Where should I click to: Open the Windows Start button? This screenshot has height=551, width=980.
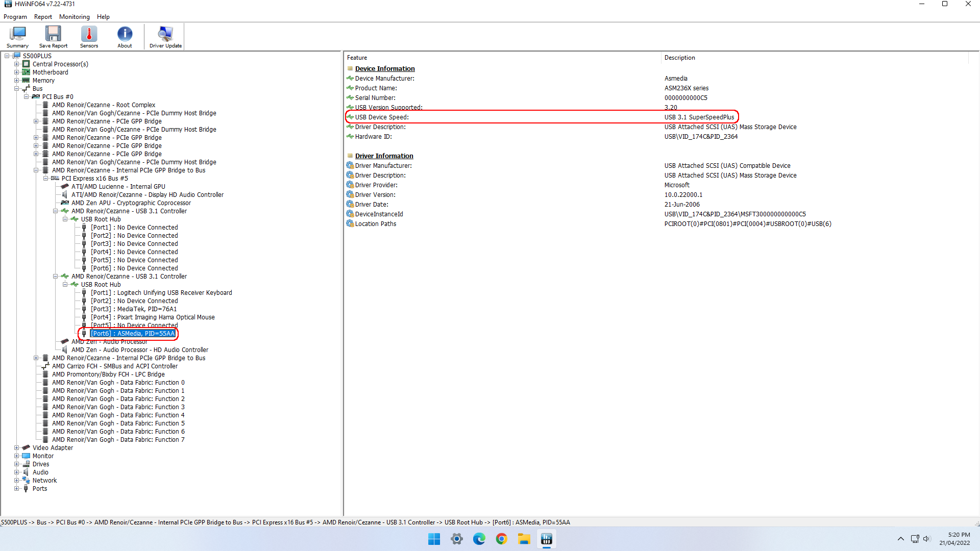coord(434,539)
